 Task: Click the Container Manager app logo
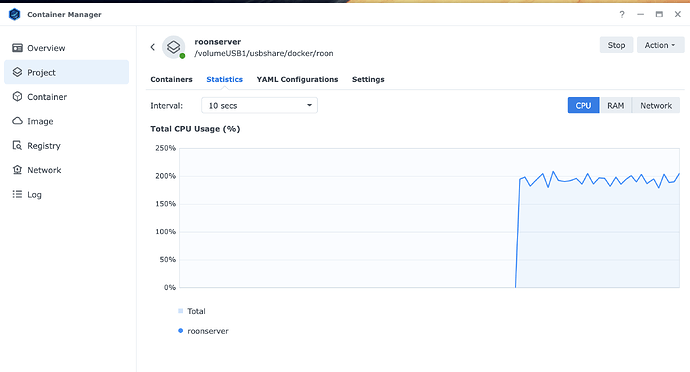[x=15, y=14]
